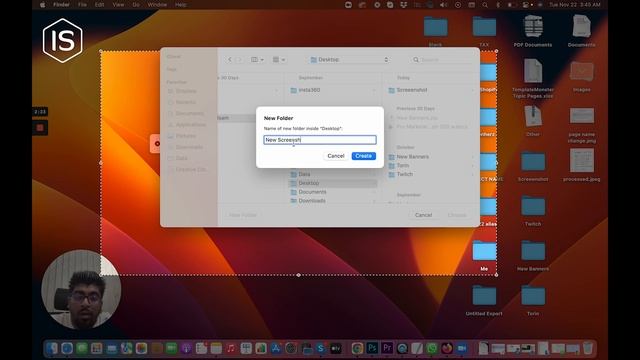Image resolution: width=640 pixels, height=360 pixels.
Task: Select the Torin folder in the chooser list
Action: pyautogui.click(x=430, y=165)
